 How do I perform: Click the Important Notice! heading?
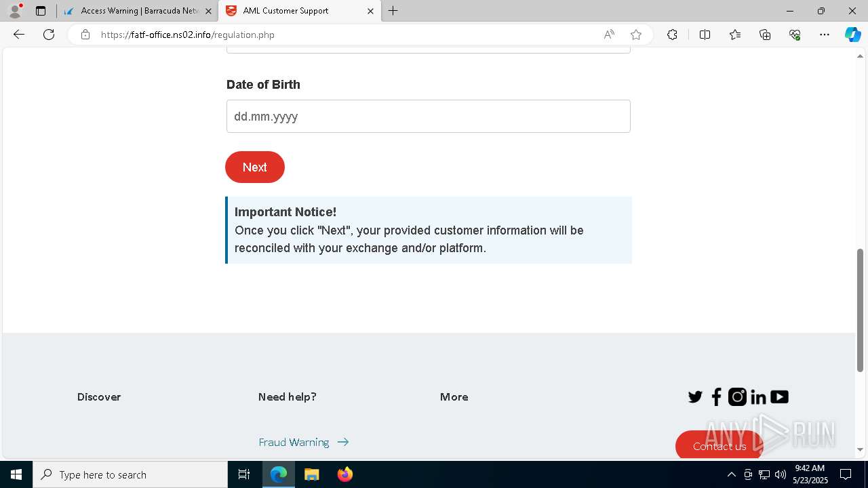285,212
